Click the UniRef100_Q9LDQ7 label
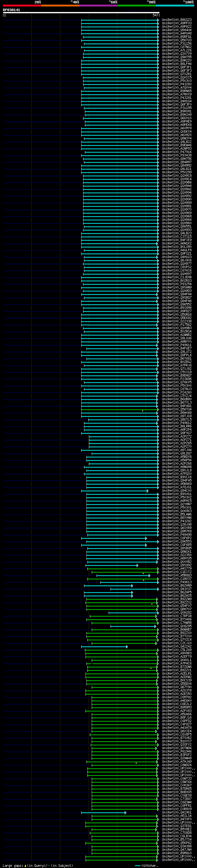This screenshot has width=197, height=868. click(177, 454)
